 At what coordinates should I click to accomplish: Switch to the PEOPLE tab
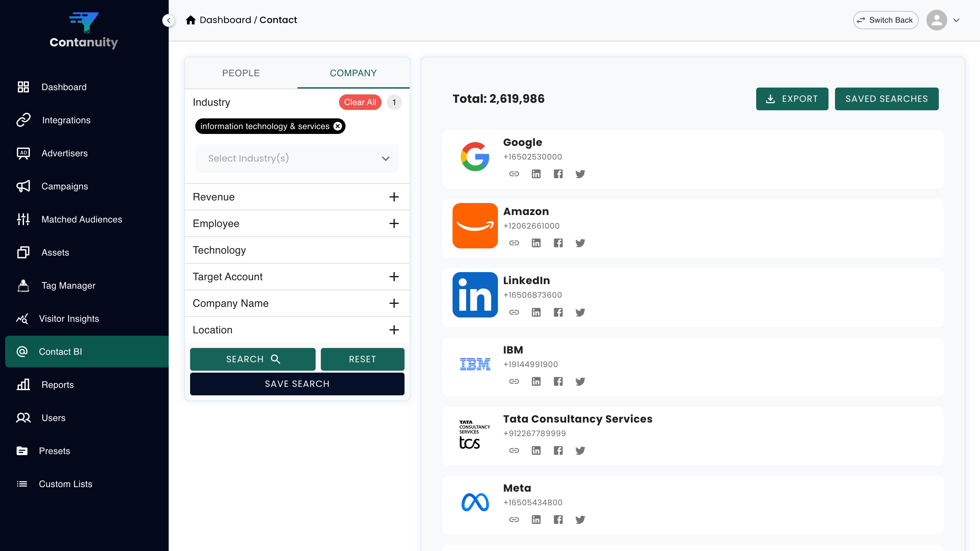pyautogui.click(x=241, y=73)
